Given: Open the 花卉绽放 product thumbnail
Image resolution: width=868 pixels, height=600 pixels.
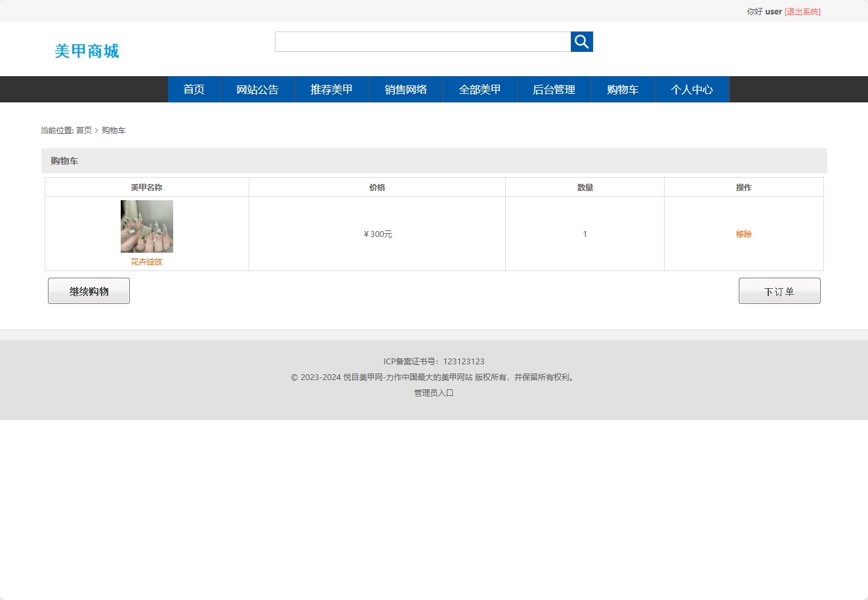Looking at the screenshot, I should coord(147,226).
